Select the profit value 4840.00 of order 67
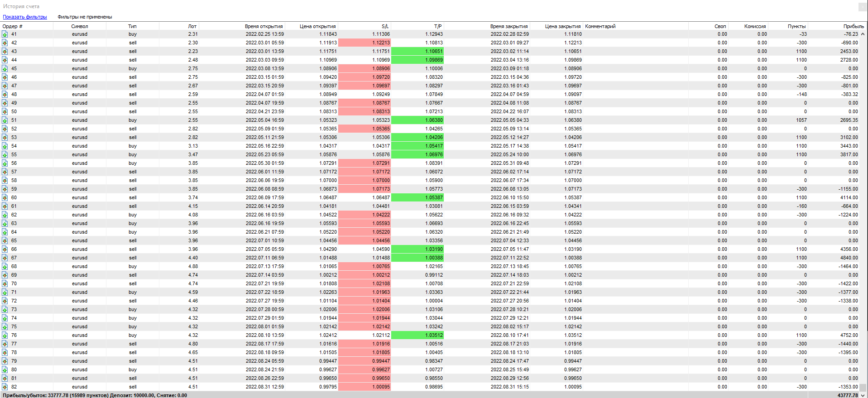Image resolution: width=868 pixels, height=398 pixels. click(x=849, y=258)
